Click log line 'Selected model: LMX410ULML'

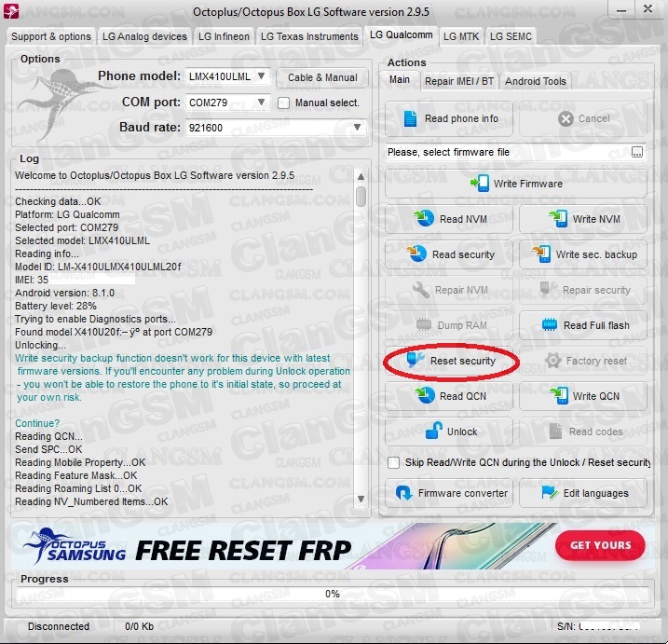click(x=83, y=240)
